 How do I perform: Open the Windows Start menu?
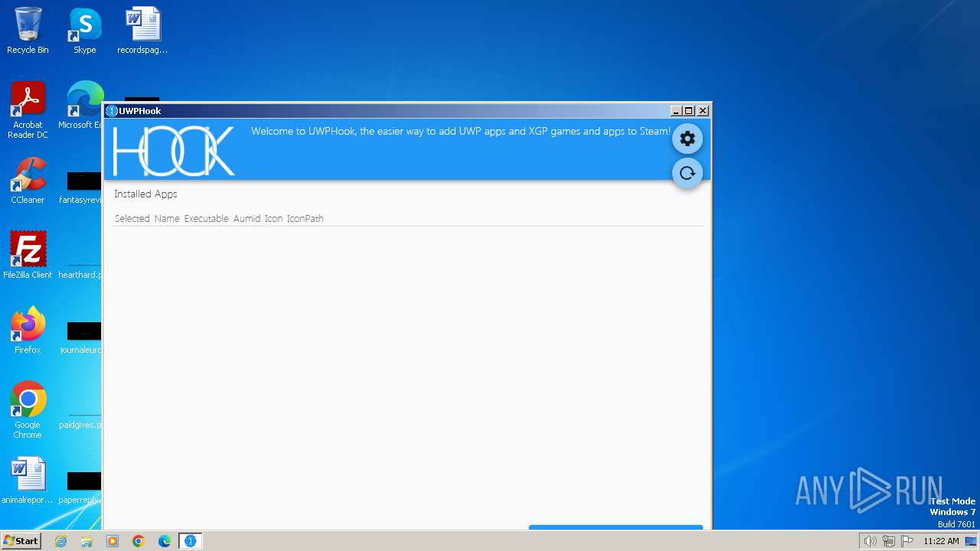pyautogui.click(x=21, y=541)
